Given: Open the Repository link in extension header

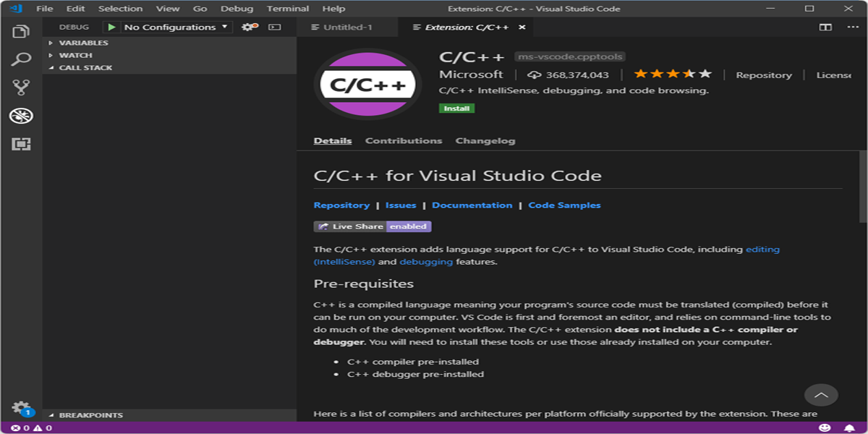Looking at the screenshot, I should (x=764, y=75).
